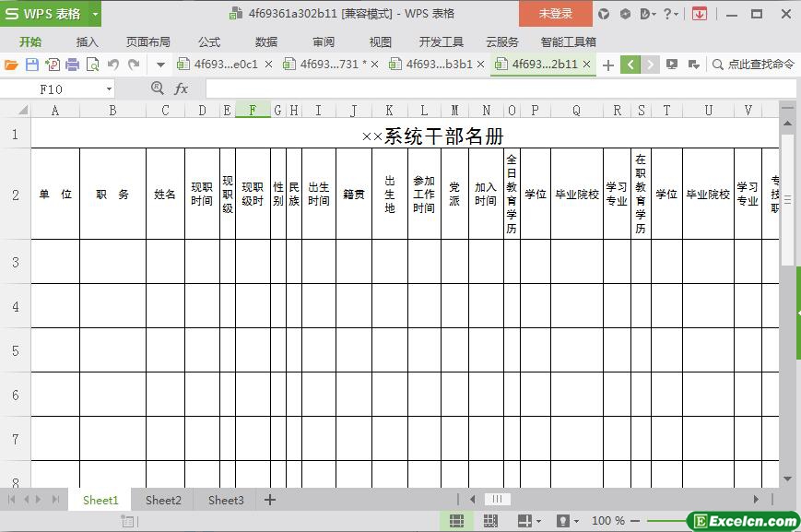Select column F header
Viewport: 801px width, 532px height.
coord(253,111)
